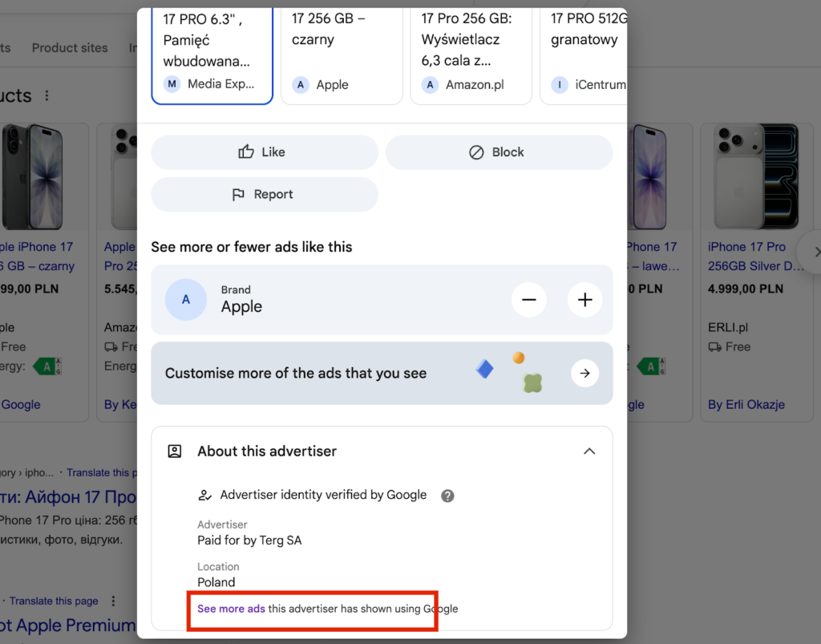Report this ad with the flag button

coord(264,195)
